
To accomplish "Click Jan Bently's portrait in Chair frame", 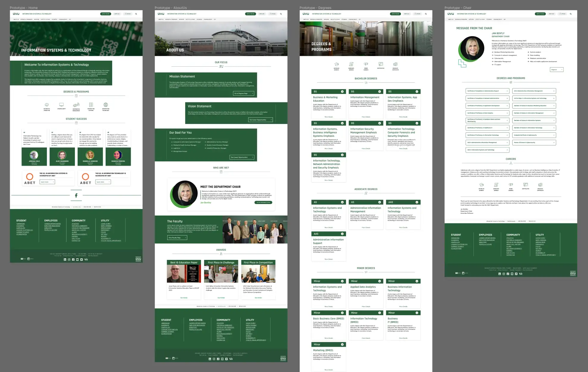I will tap(472, 48).
